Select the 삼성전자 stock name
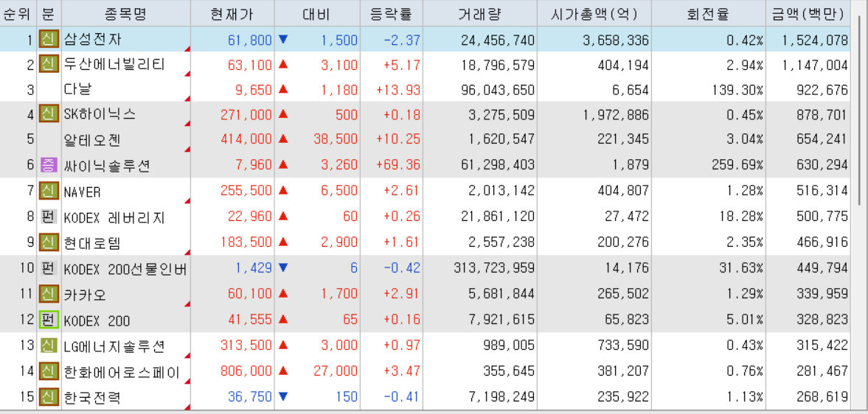This screenshot has width=868, height=414. (92, 40)
